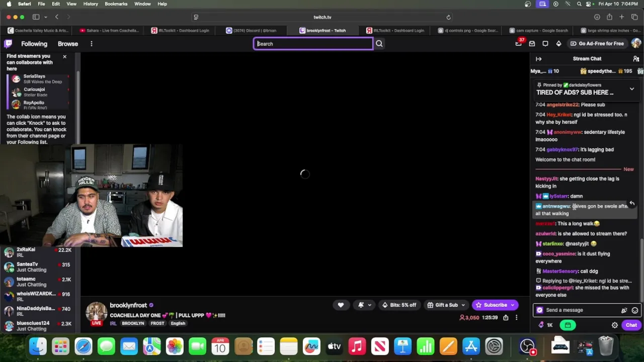Open the Whispers envelope icon
Screen dimensions: 644x362
coord(532,44)
